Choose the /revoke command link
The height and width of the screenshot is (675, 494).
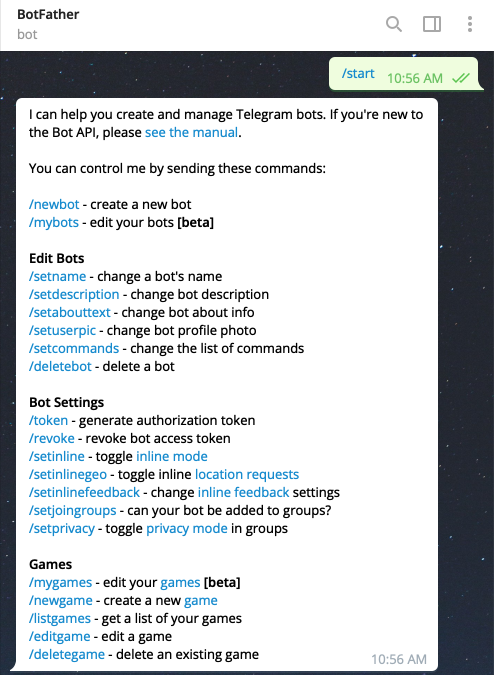point(52,438)
